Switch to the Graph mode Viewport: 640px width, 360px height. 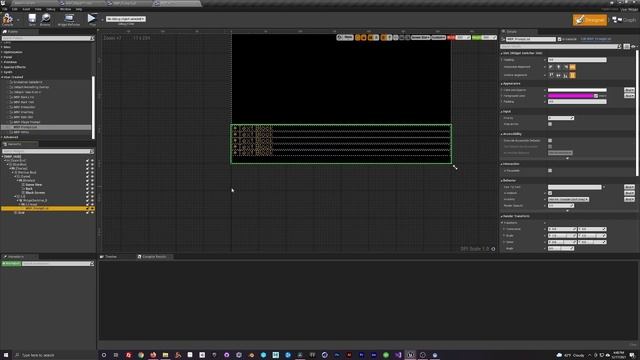click(x=624, y=20)
